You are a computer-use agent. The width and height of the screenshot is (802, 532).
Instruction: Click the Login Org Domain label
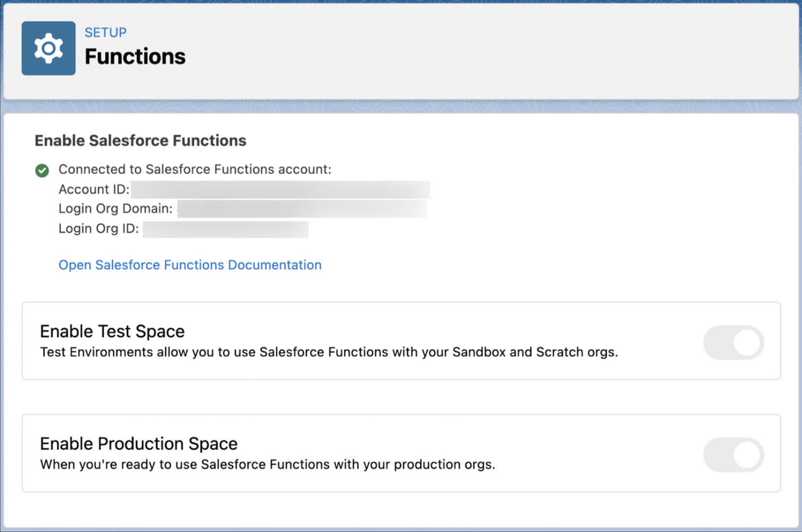115,209
